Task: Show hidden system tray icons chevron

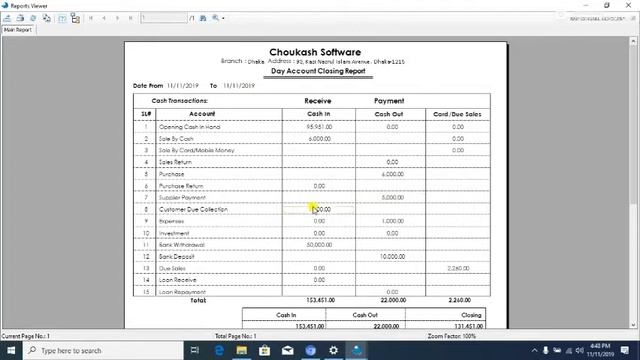Action: click(x=534, y=350)
